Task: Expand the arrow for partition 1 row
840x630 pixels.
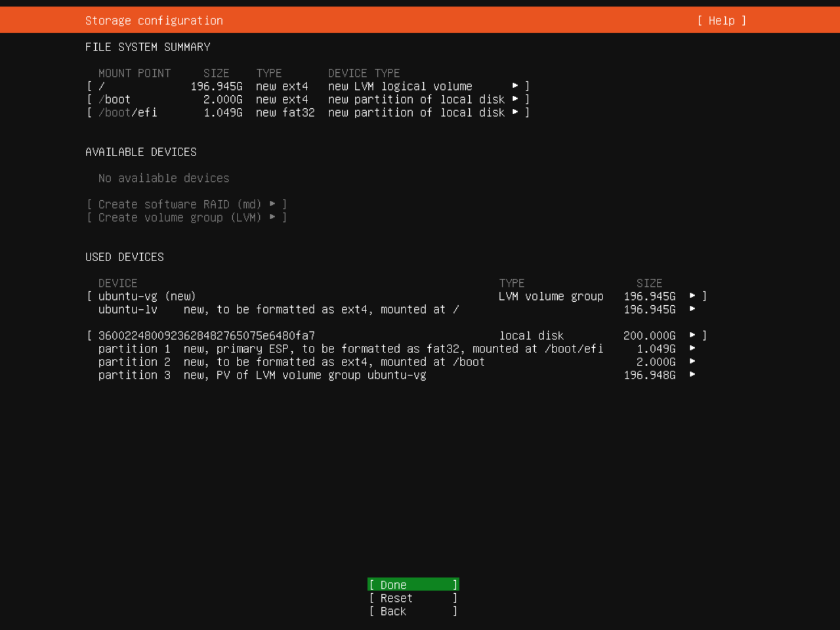Action: (x=692, y=348)
